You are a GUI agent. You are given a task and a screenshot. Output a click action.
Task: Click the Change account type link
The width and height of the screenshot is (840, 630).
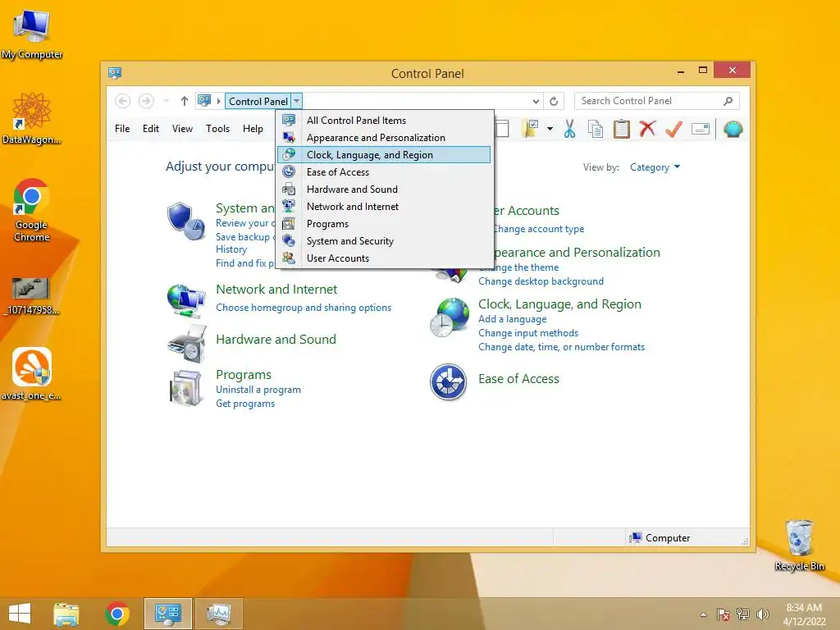pyautogui.click(x=538, y=229)
